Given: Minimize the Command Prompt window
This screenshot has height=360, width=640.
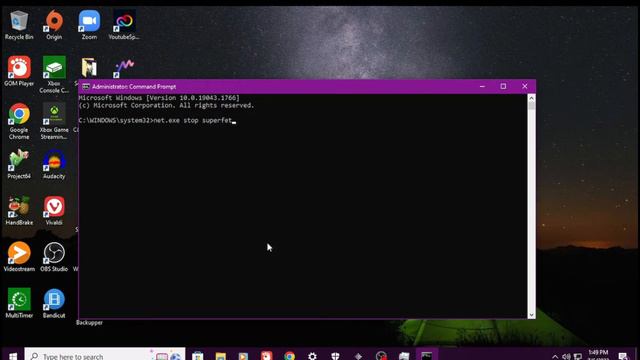Looking at the screenshot, I should 482,87.
